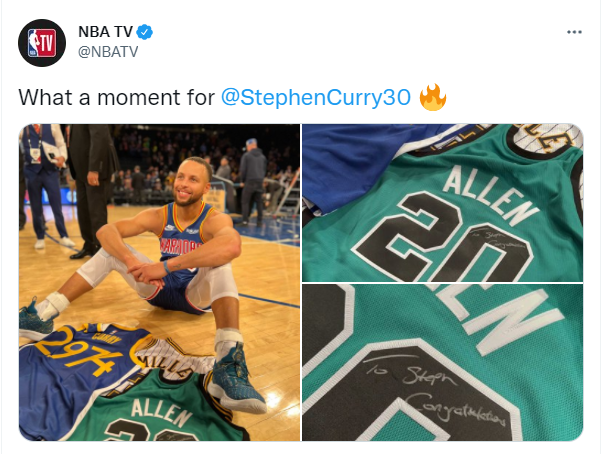
Task: Open the NBA TV profile avatar
Action: coord(42,43)
